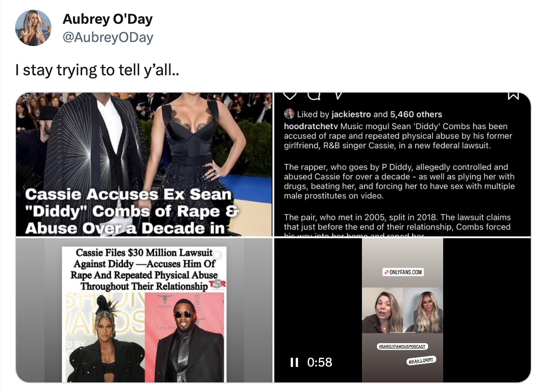Click the 0:58 video time indicator
Image resolution: width=539 pixels, height=392 pixels.
319,362
